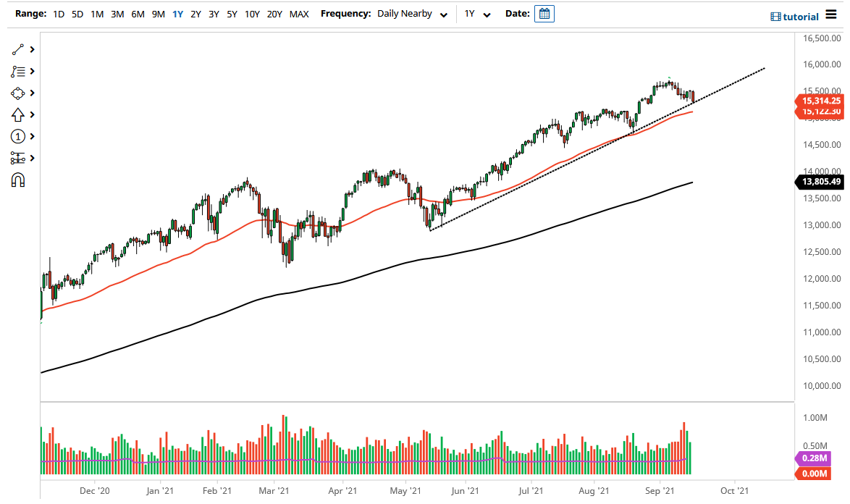
Task: Select the price levels measurement tool
Action: click(x=20, y=158)
